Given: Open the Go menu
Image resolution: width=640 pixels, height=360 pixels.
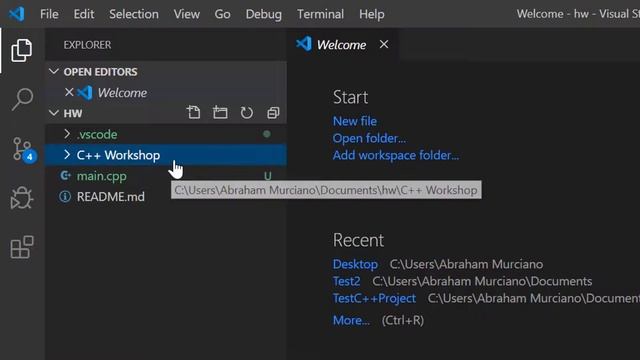Looking at the screenshot, I should 222,14.
